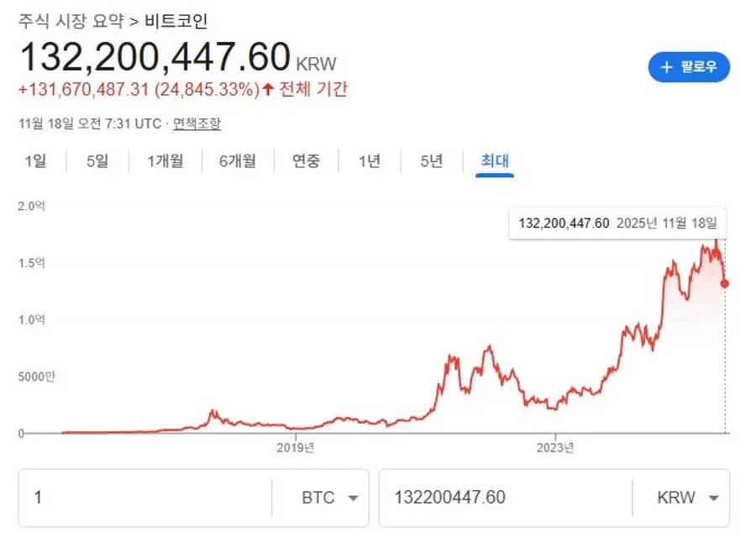Viewport: 756px width, 538px height.
Task: Switch to the 1개월 chart range
Action: (x=165, y=161)
